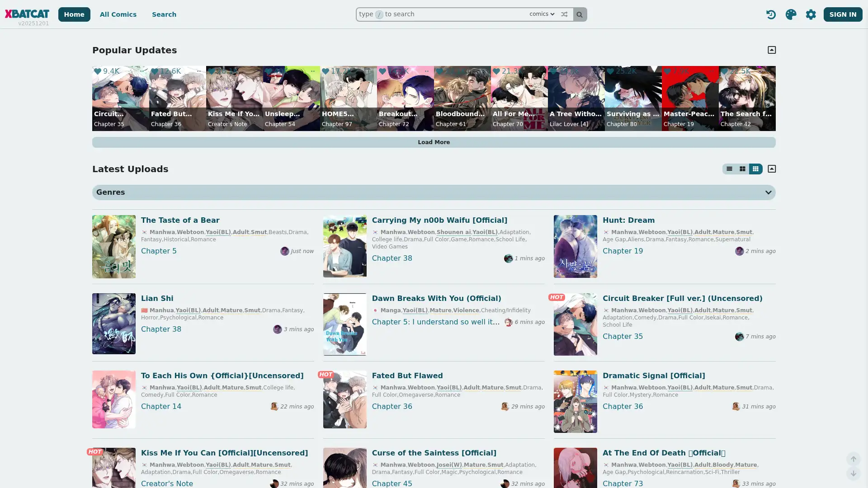Click the XBATCAT site logo
The width and height of the screenshot is (868, 488).
point(27,13)
